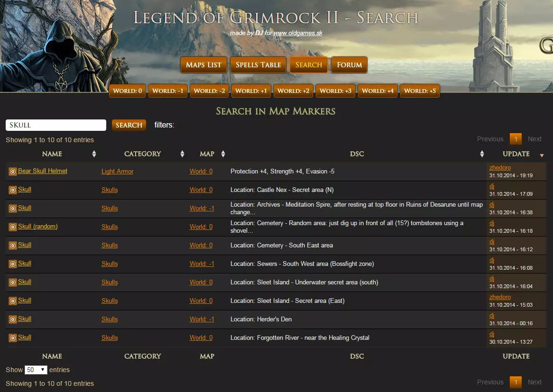553x392 pixels.
Task: Switch to World: +3 map
Action: coord(335,91)
